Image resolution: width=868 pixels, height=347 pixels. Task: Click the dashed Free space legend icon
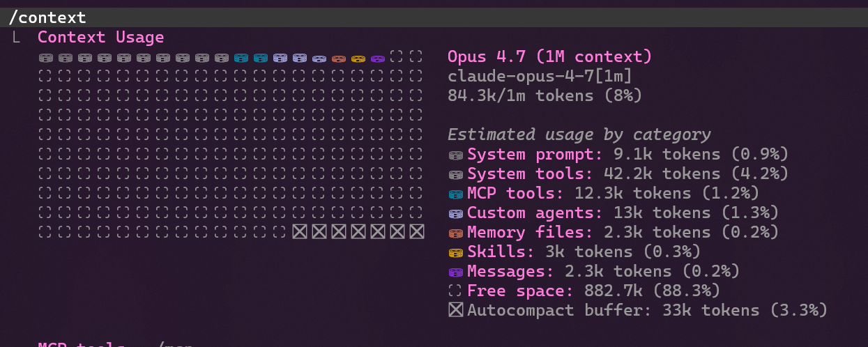pos(455,291)
